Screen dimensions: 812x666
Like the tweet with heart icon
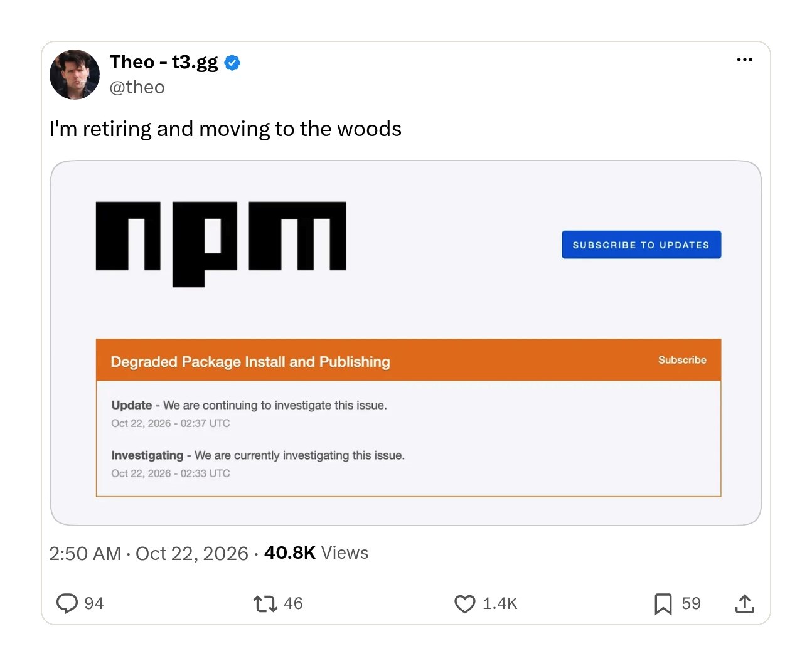pyautogui.click(x=464, y=604)
